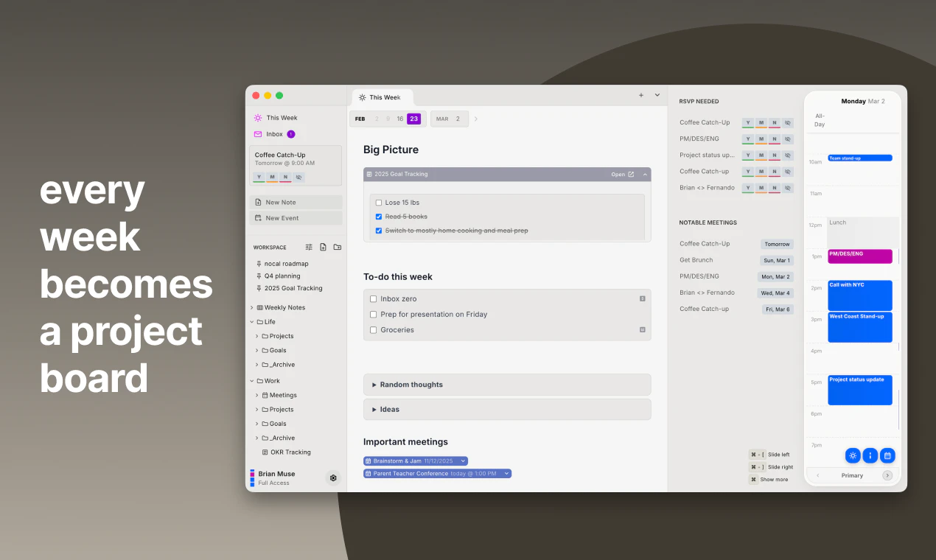Check the Inbox zero checkbox
This screenshot has height=560, width=936.
(x=374, y=299)
